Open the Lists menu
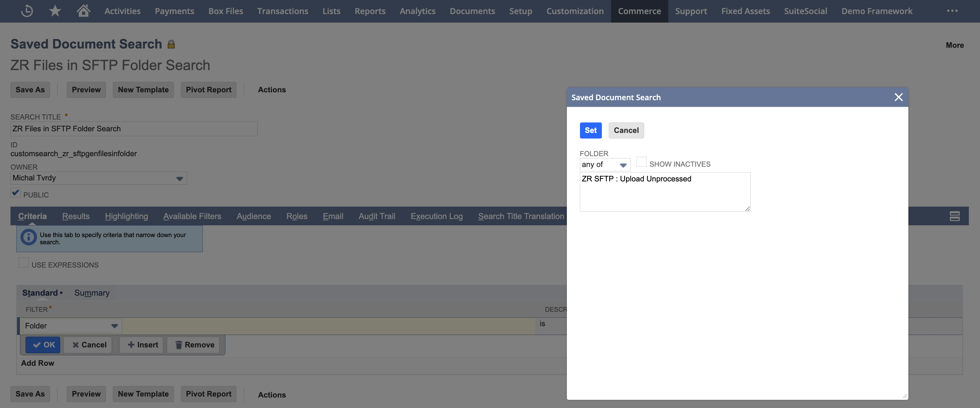The height and width of the screenshot is (408, 980). click(x=331, y=11)
